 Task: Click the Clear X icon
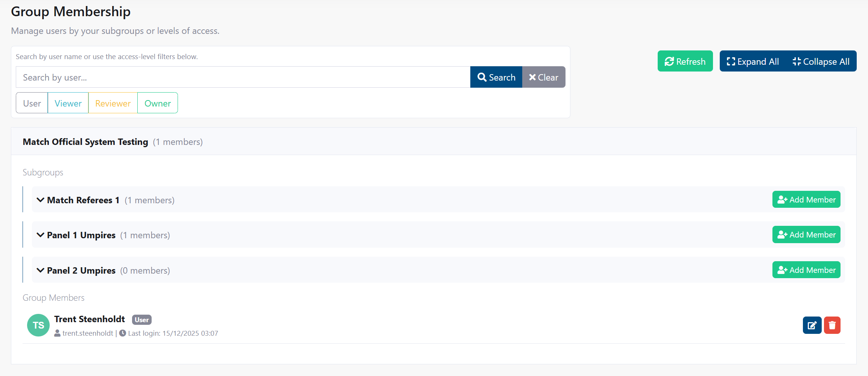click(533, 77)
